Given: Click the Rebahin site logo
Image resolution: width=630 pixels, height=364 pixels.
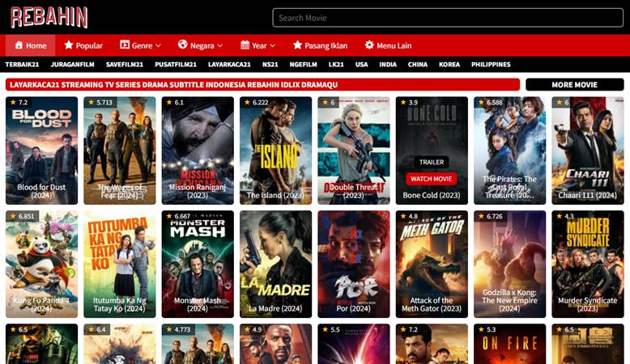Looking at the screenshot, I should pyautogui.click(x=49, y=17).
